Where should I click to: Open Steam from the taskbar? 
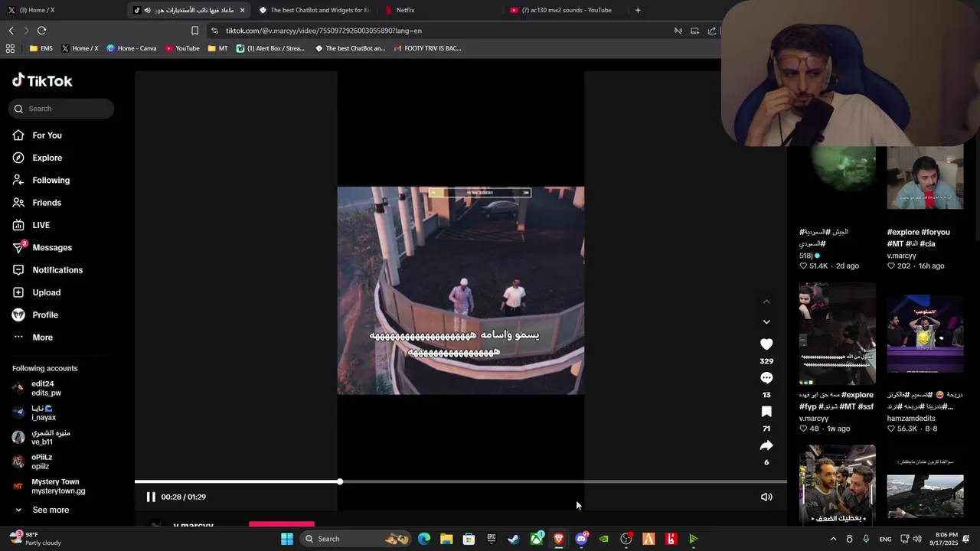click(x=514, y=539)
